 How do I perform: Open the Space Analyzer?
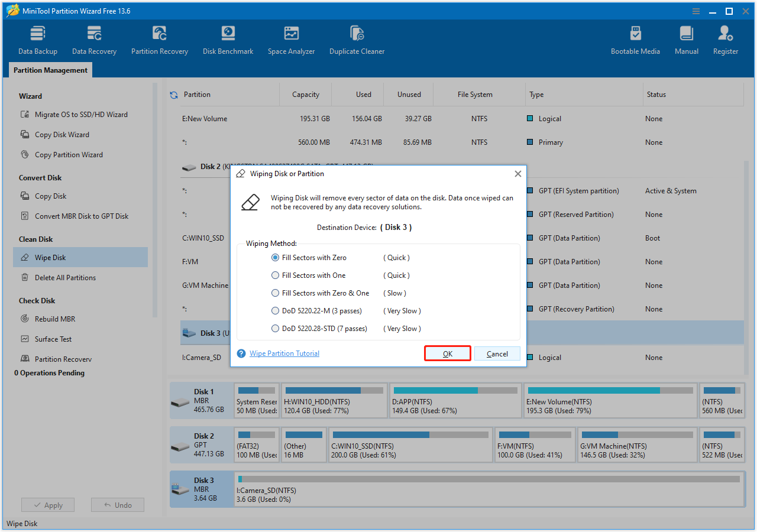tap(291, 38)
